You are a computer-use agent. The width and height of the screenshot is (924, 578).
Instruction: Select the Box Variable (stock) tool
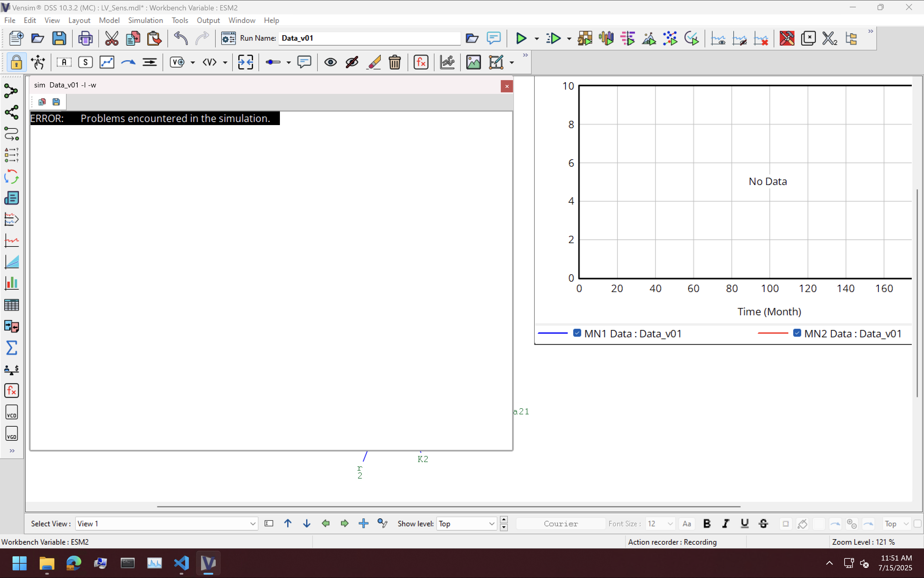(x=86, y=62)
